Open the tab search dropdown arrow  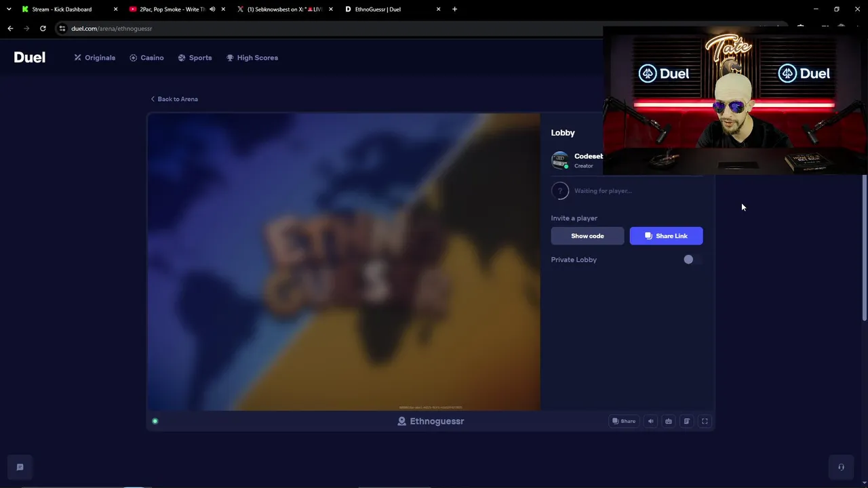[9, 9]
